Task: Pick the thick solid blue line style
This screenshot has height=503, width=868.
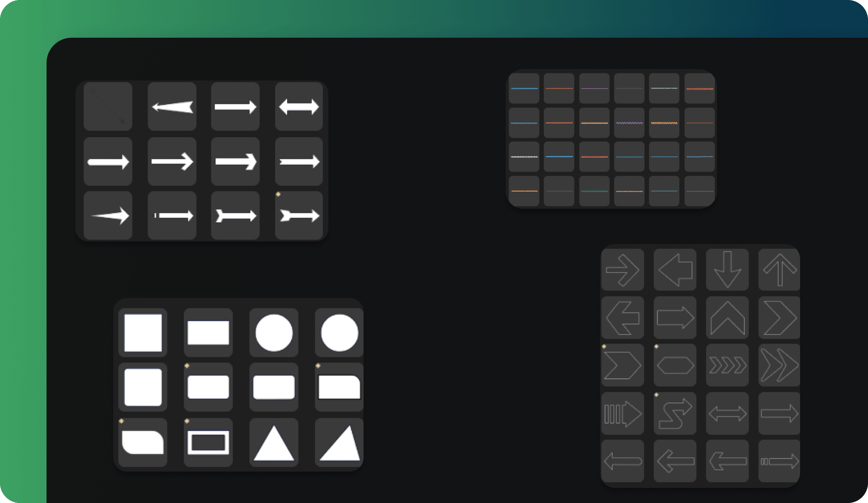Action: pyautogui.click(x=559, y=157)
